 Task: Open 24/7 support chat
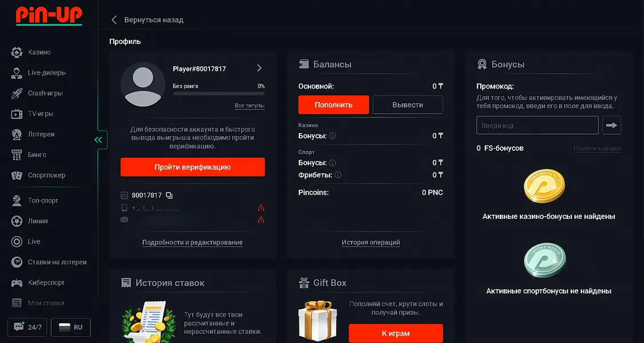pyautogui.click(x=27, y=328)
